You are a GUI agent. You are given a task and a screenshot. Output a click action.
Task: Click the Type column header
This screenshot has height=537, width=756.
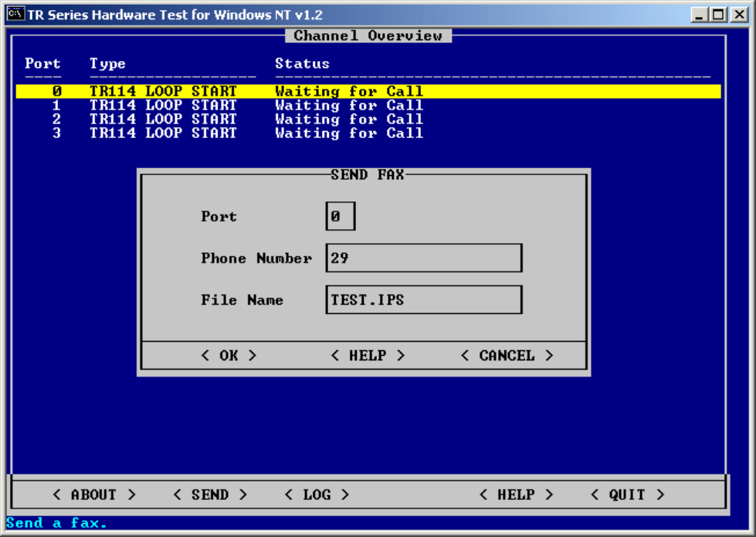[x=107, y=63]
